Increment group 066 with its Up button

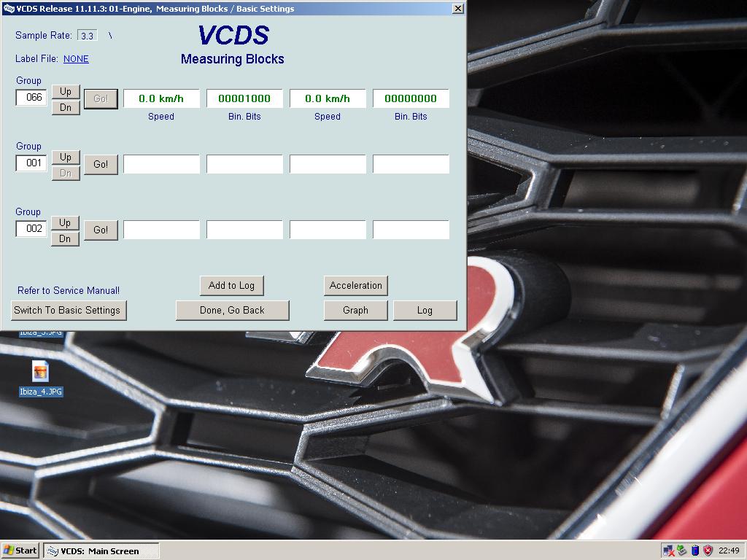tap(66, 91)
